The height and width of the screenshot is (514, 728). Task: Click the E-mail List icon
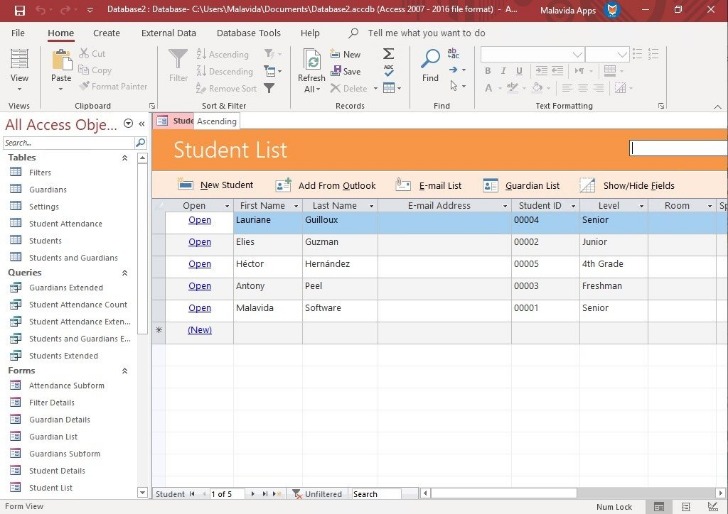click(x=403, y=185)
